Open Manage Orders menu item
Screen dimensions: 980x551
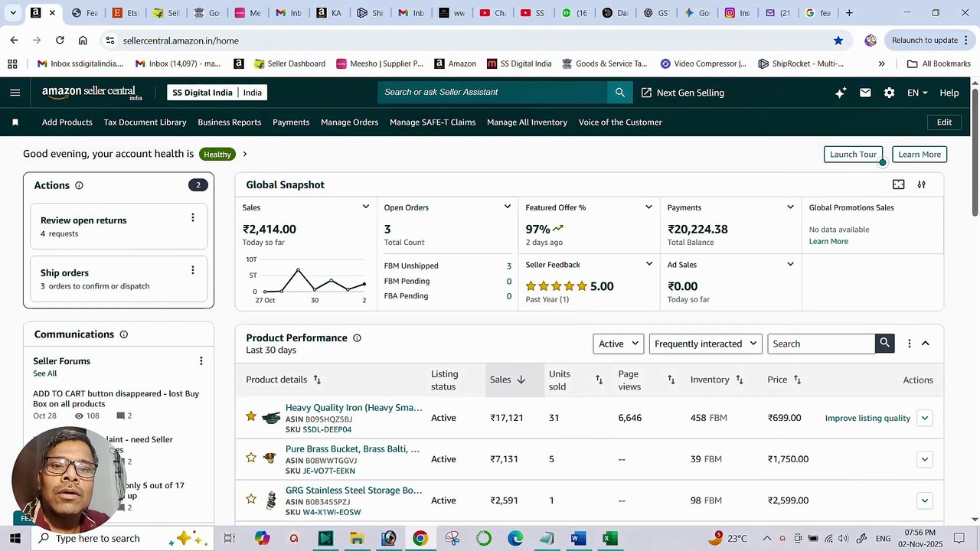(349, 122)
